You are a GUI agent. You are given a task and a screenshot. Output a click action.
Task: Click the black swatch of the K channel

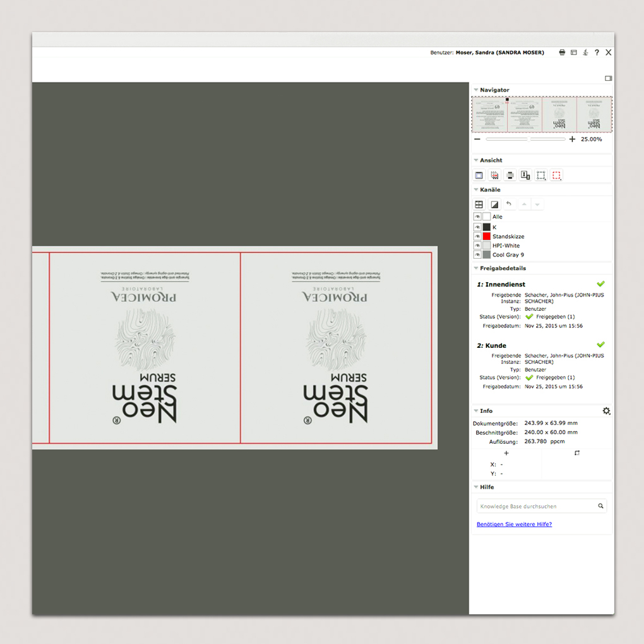point(487,227)
